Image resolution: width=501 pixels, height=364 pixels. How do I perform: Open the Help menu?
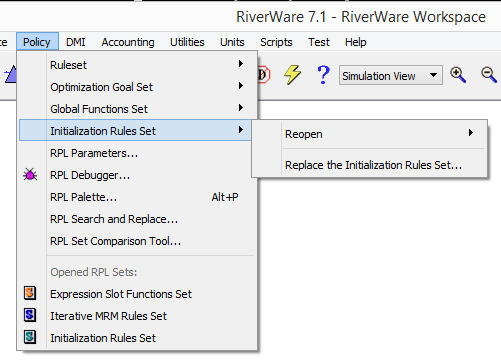point(356,42)
